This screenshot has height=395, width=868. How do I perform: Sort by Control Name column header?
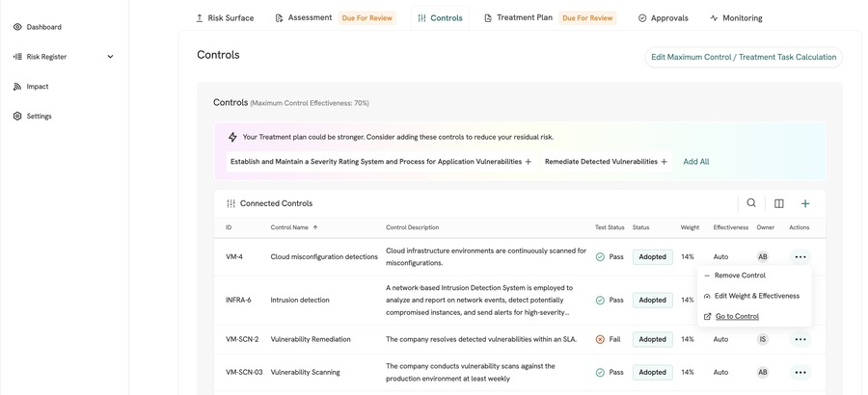coord(294,227)
